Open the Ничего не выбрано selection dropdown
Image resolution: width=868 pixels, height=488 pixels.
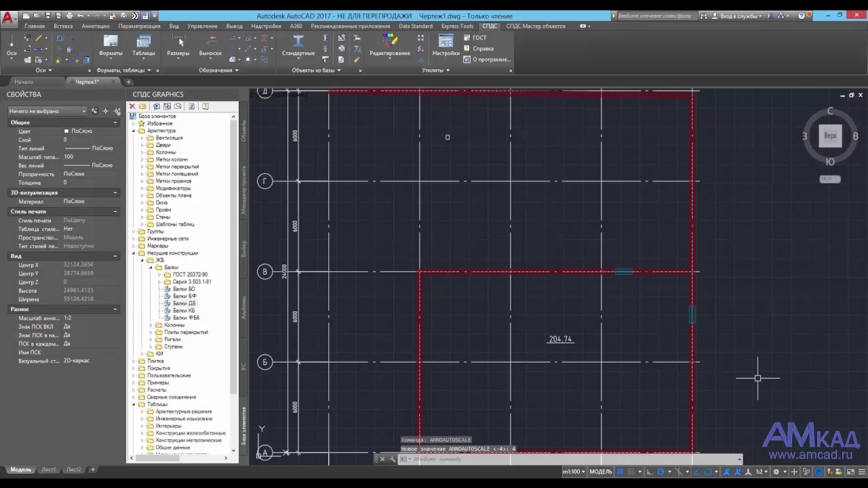(x=47, y=111)
